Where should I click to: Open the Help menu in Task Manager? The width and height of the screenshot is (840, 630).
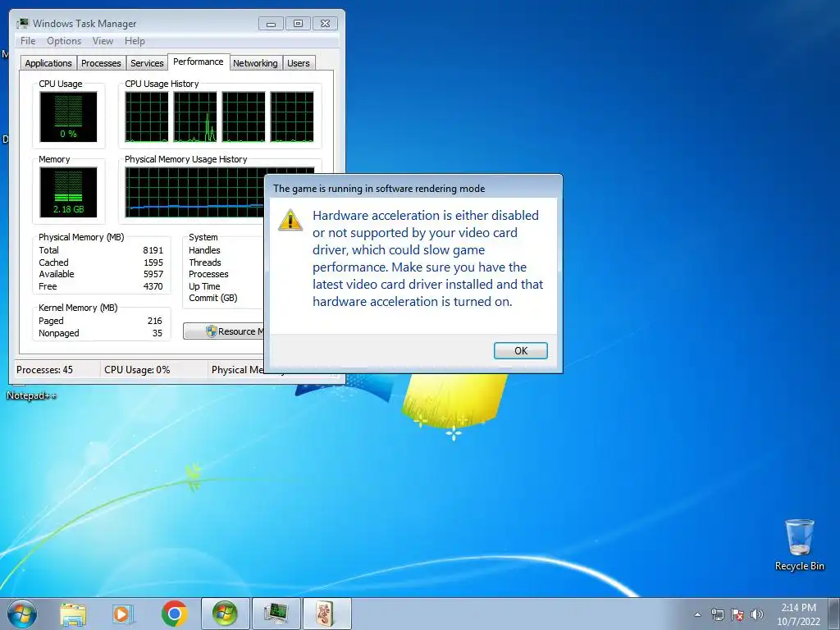pos(135,41)
